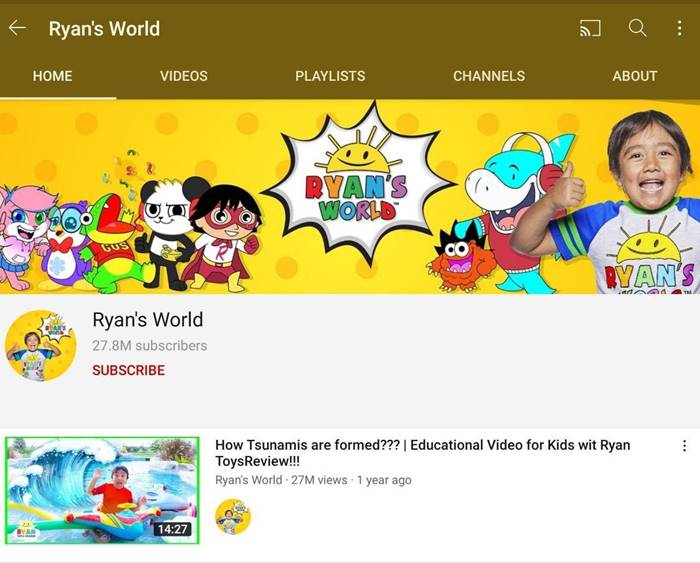Tap the 27.8M subscribers count
Screen dimensions: 700x563
[x=150, y=346]
